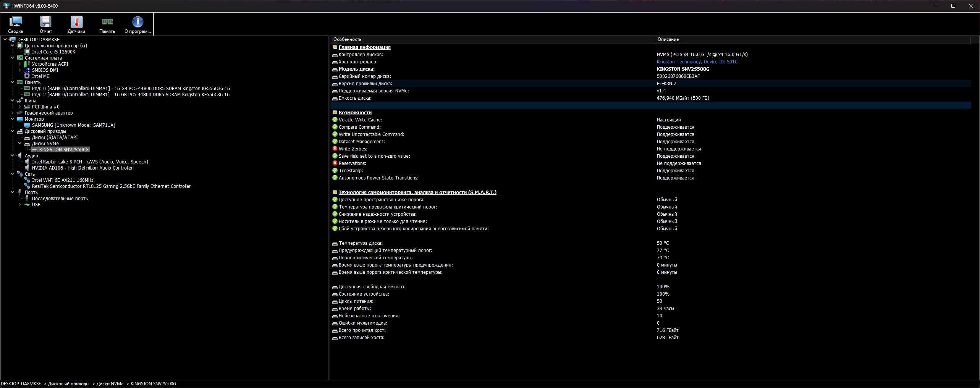Image resolution: width=980 pixels, height=388 pixels.
Task: Select the Небезопасные отключения row
Action: pyautogui.click(x=651, y=315)
